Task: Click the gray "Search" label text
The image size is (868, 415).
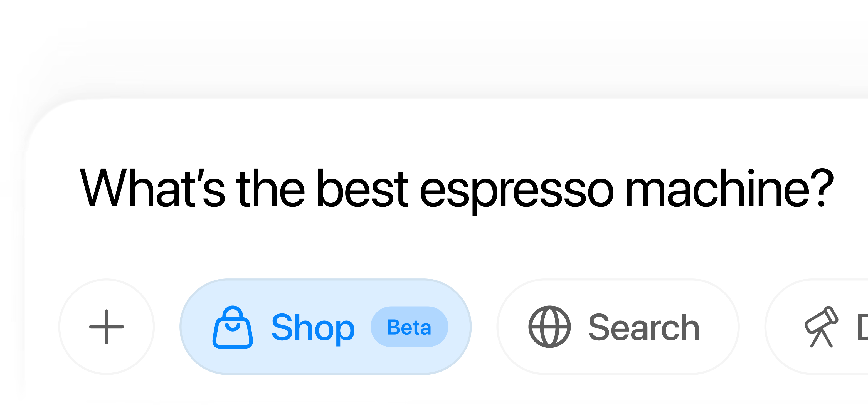Action: tap(644, 327)
